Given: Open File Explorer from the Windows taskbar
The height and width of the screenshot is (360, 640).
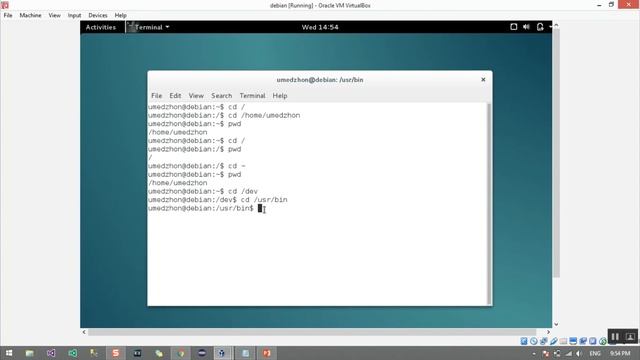Looking at the screenshot, I should [29, 353].
